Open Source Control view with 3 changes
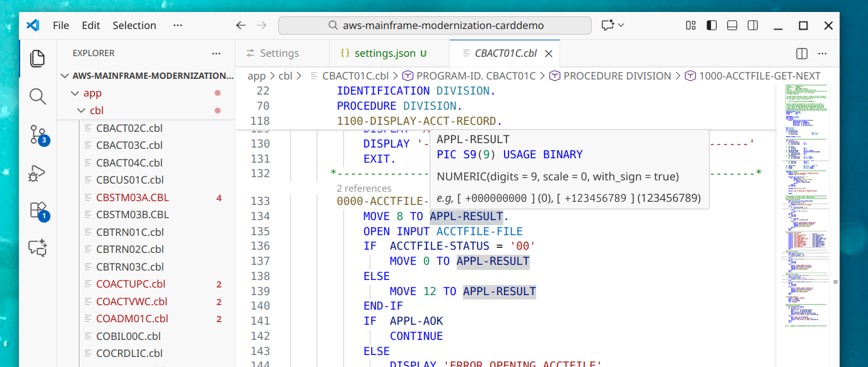 [38, 134]
